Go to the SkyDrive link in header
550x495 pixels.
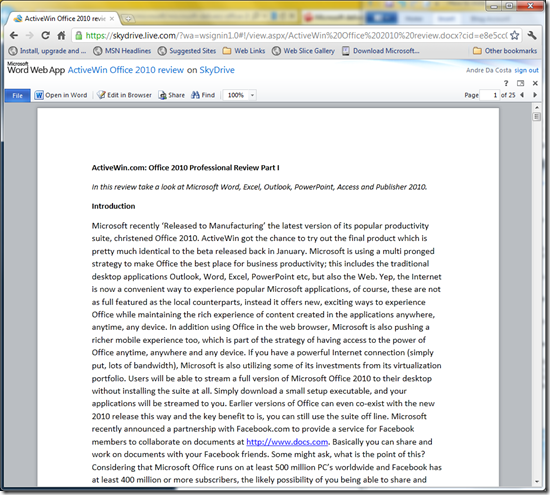(x=217, y=70)
